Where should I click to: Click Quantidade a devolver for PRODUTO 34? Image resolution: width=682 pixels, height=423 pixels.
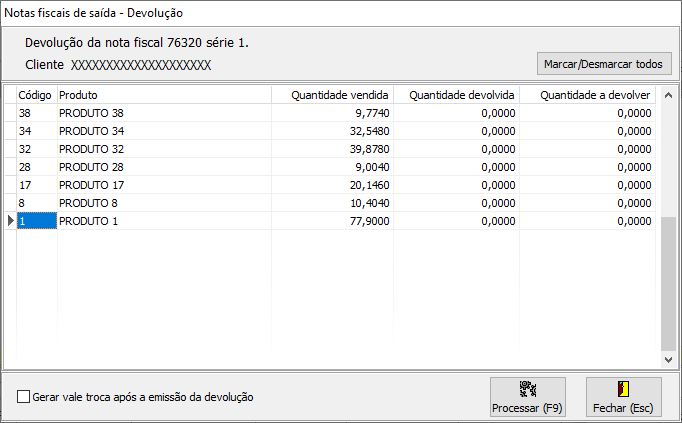point(587,131)
